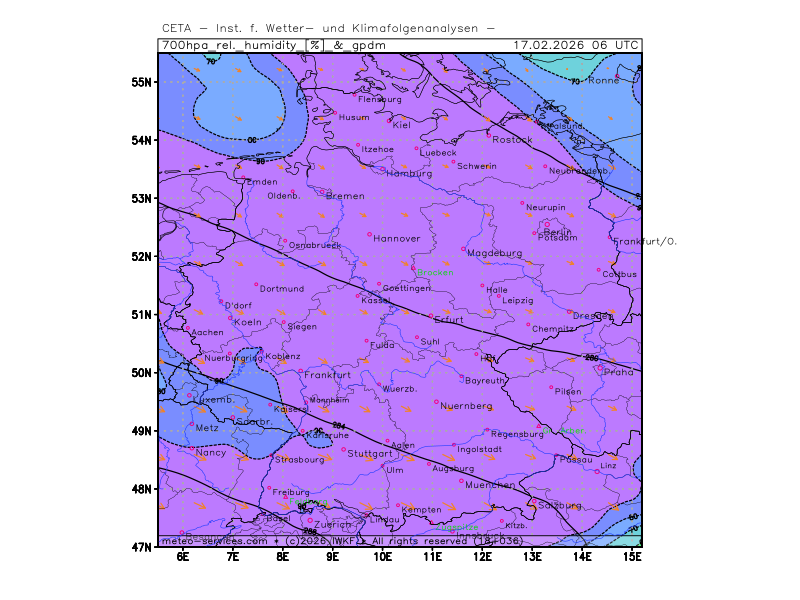The image size is (800, 600).
Task: Click the Hamburg city label
Action: (408, 173)
